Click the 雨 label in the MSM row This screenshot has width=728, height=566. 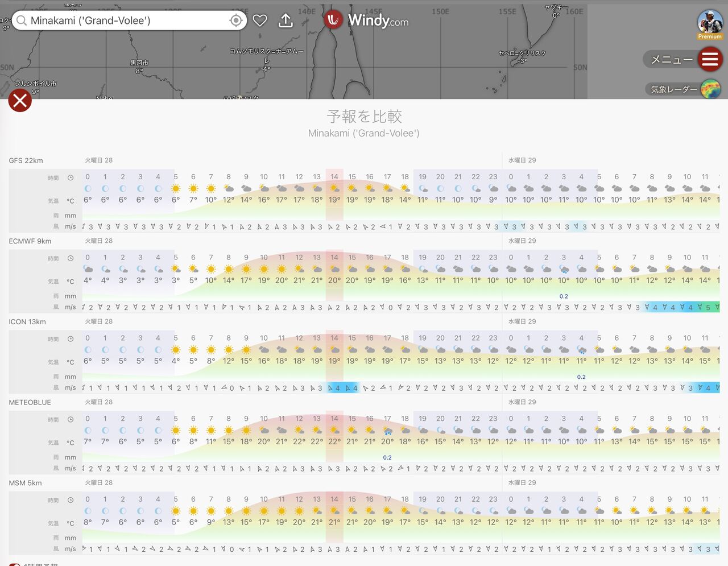coord(56,538)
